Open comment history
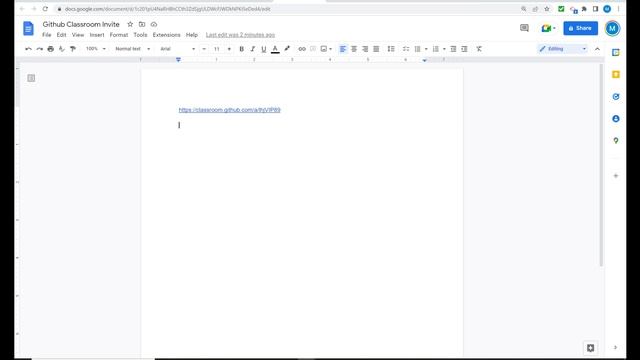Image resolution: width=640 pixels, height=360 pixels. (524, 28)
